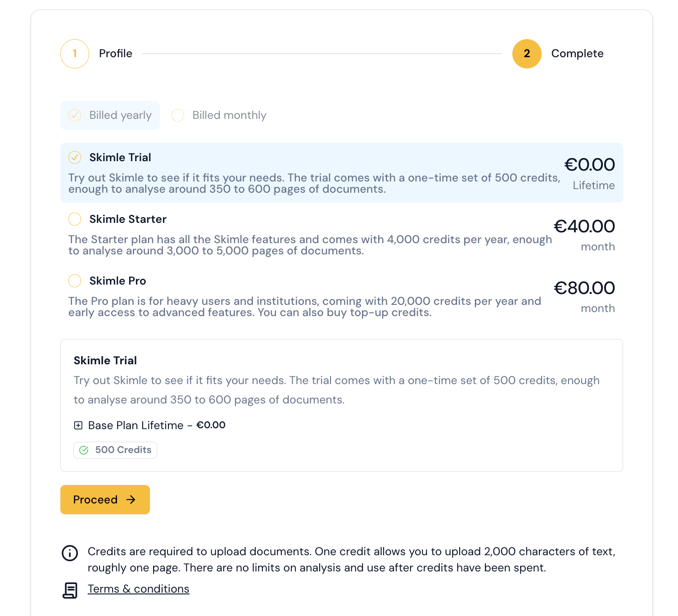Click the Complete step label
The image size is (678, 616).
577,54
